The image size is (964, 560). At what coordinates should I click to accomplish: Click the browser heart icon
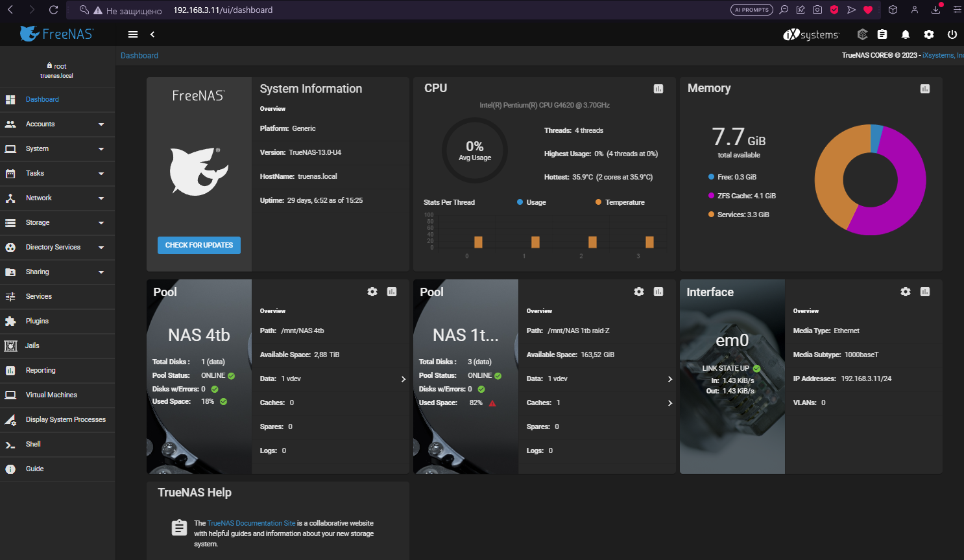pyautogui.click(x=868, y=10)
